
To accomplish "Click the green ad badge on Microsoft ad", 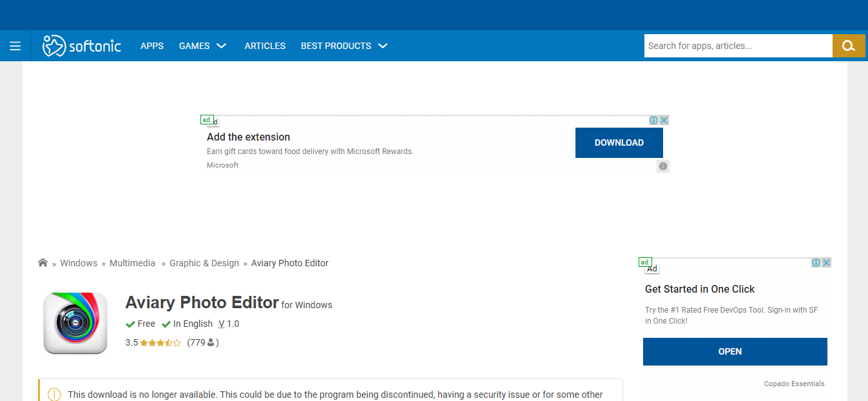I will tap(207, 119).
